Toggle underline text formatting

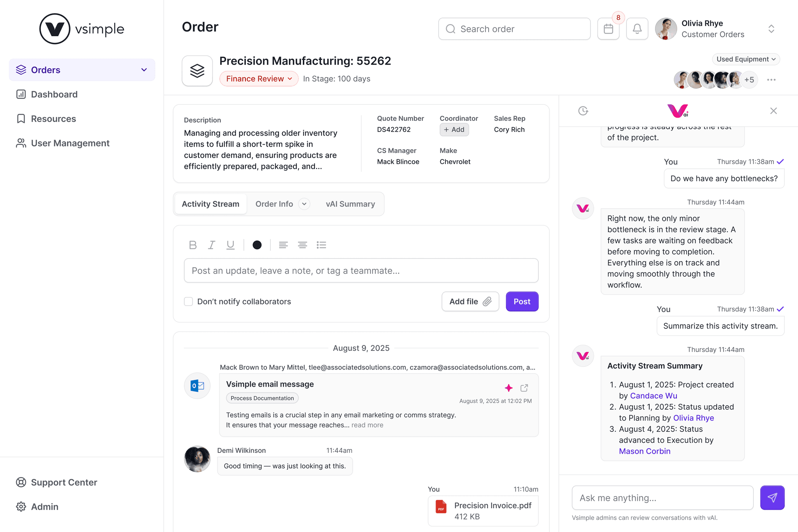pyautogui.click(x=230, y=245)
